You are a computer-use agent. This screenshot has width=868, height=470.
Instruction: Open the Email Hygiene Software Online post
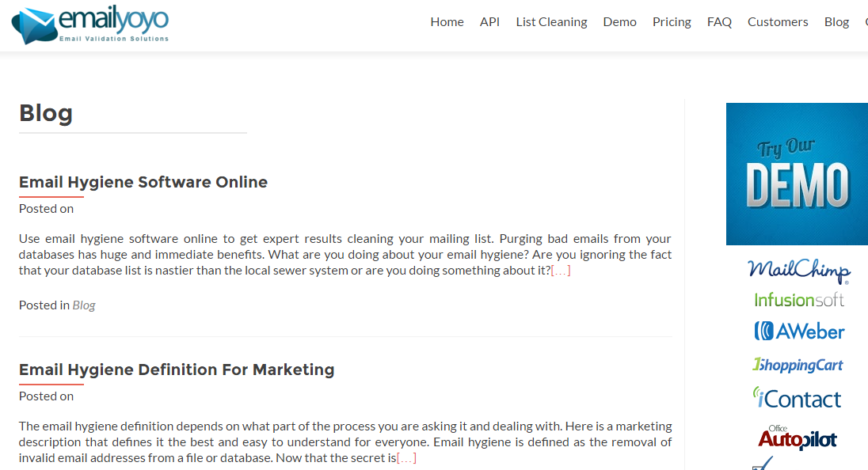point(143,182)
